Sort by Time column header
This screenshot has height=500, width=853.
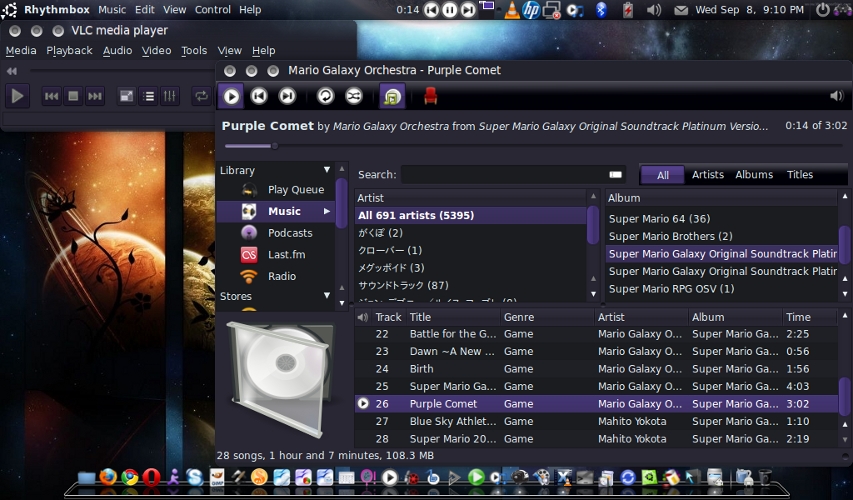point(809,317)
